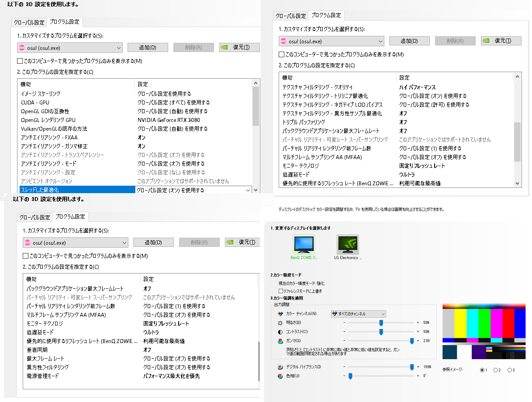Select the OpenGL レンダリング GPU row
This screenshot has height=402, width=532.
click(135, 120)
